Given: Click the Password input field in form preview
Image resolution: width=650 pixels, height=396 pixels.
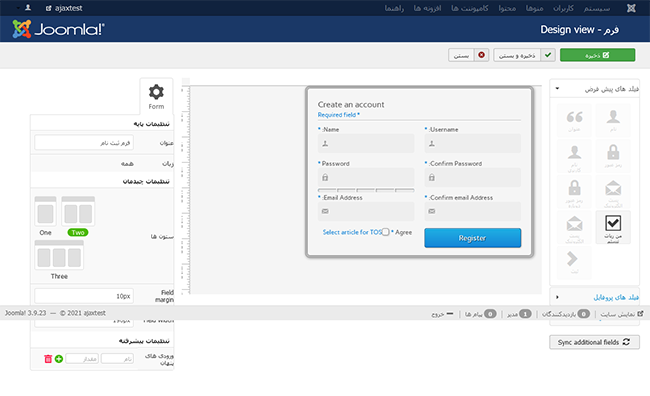Looking at the screenshot, I should (x=366, y=177).
